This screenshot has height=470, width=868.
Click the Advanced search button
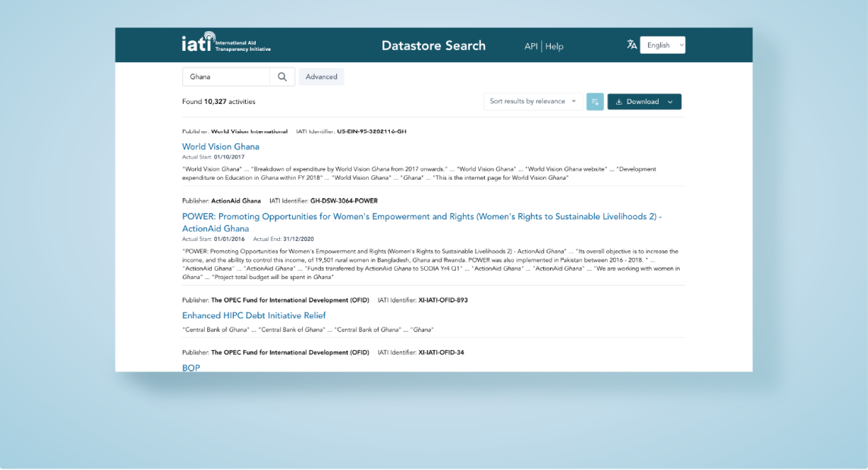click(321, 77)
